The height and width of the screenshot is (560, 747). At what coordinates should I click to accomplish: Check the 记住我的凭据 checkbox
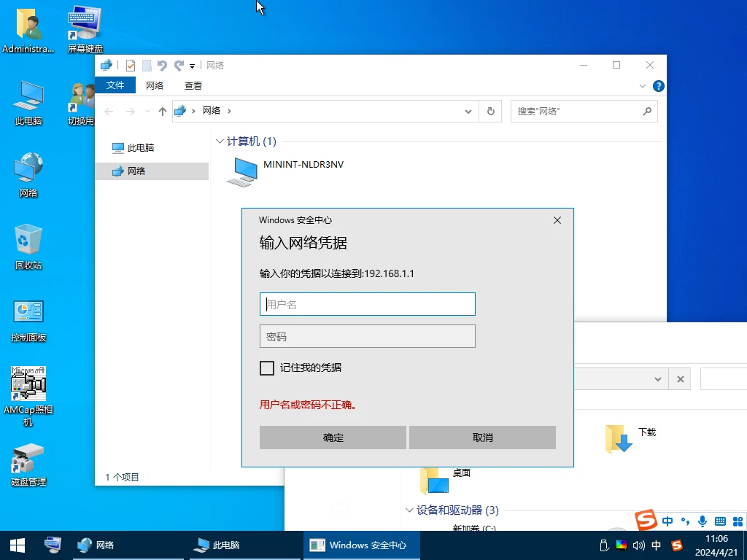(267, 368)
